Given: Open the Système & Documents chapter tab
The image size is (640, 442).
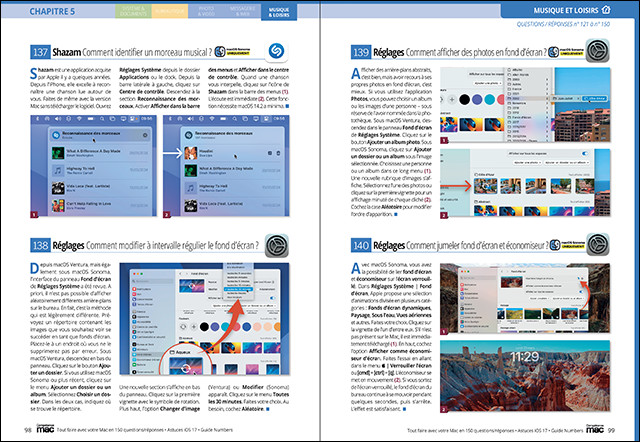Looking at the screenshot, I should pyautogui.click(x=133, y=11).
